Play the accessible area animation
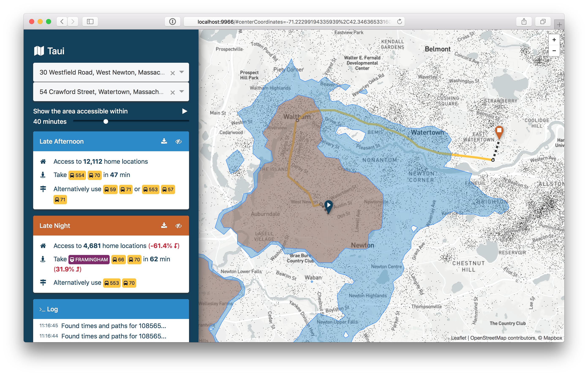588x376 pixels. 185,111
